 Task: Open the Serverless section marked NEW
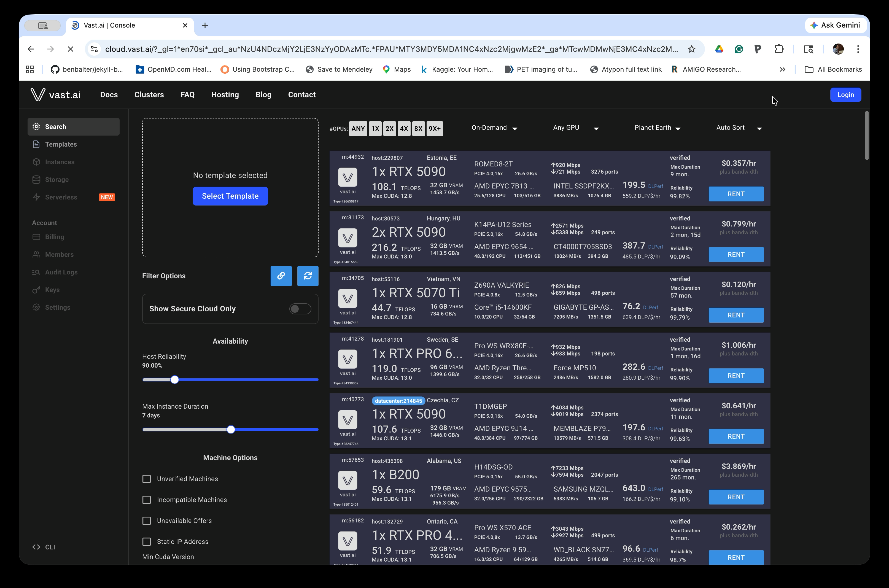click(x=61, y=197)
